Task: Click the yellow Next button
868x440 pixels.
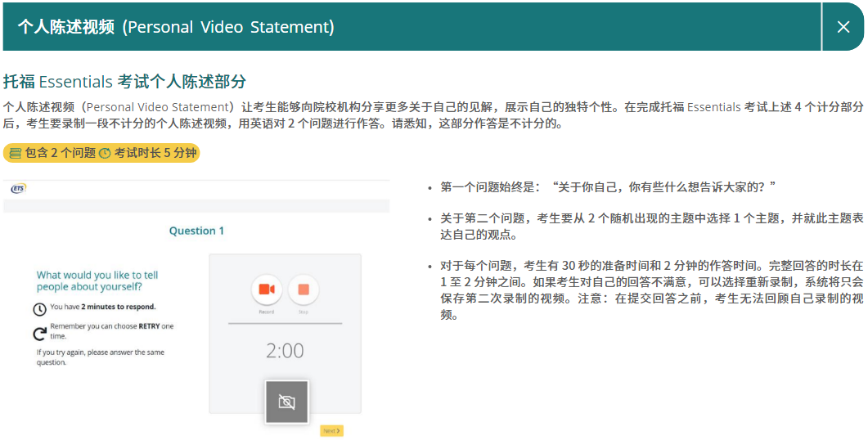Action: (x=331, y=430)
